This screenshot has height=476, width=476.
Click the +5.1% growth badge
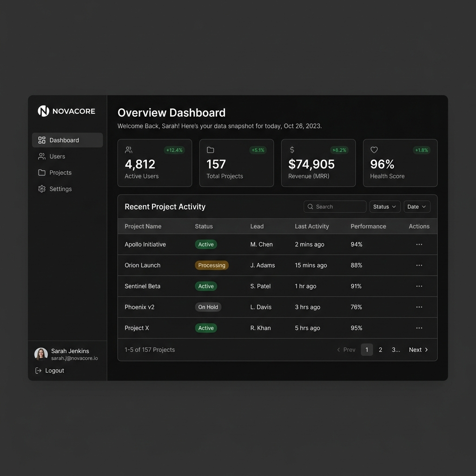[258, 150]
